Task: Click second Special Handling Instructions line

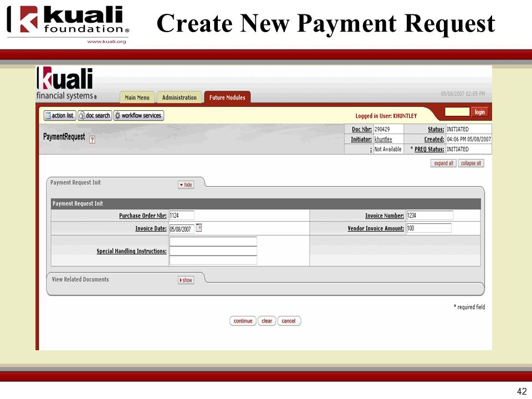Action: [x=213, y=250]
